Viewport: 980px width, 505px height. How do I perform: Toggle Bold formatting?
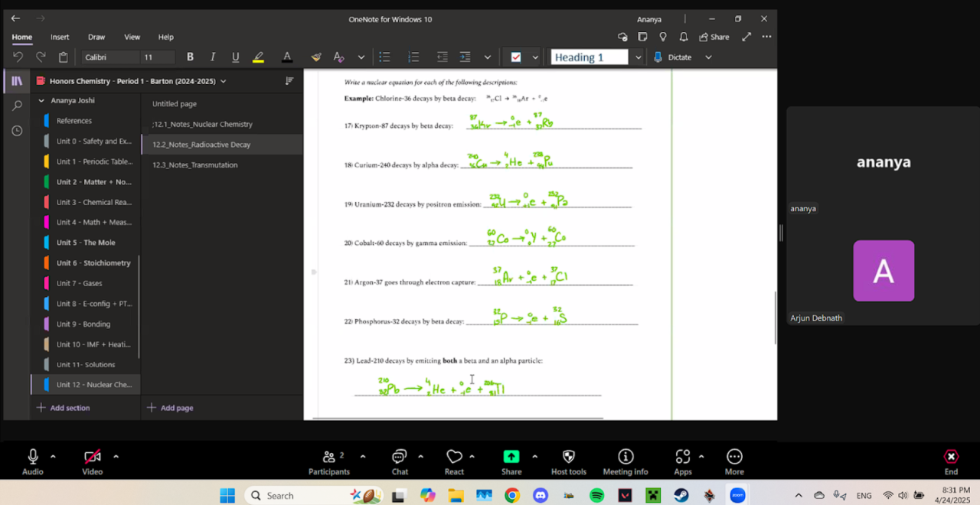pos(190,57)
